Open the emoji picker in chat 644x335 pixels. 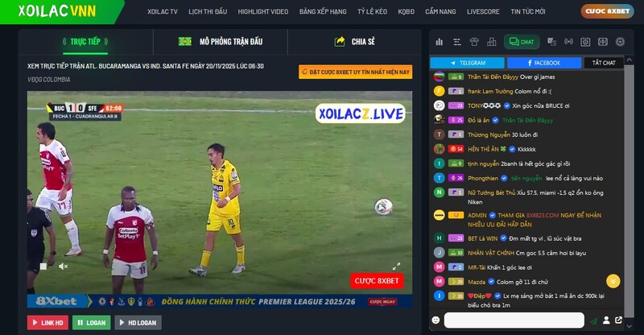coord(436,321)
